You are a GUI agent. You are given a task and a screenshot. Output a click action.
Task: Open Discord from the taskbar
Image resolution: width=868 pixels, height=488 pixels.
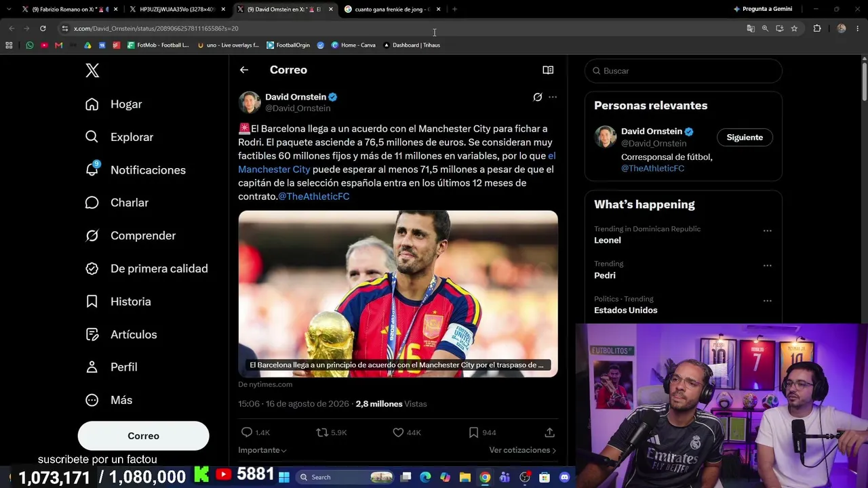(x=564, y=477)
